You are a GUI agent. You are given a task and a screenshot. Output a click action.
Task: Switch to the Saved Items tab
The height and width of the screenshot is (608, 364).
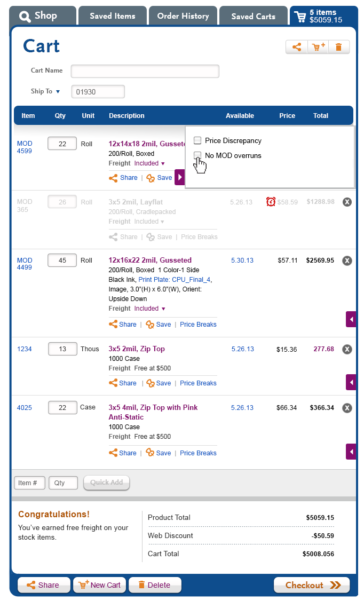(113, 16)
